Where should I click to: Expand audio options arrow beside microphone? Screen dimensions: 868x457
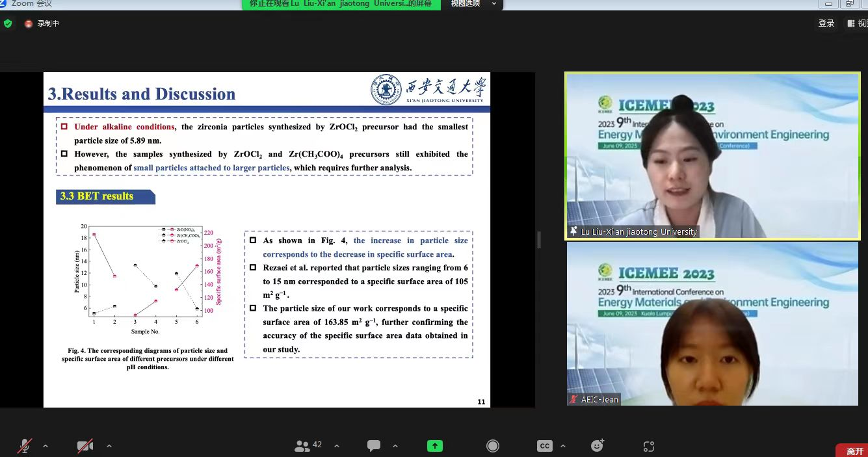(x=46, y=446)
